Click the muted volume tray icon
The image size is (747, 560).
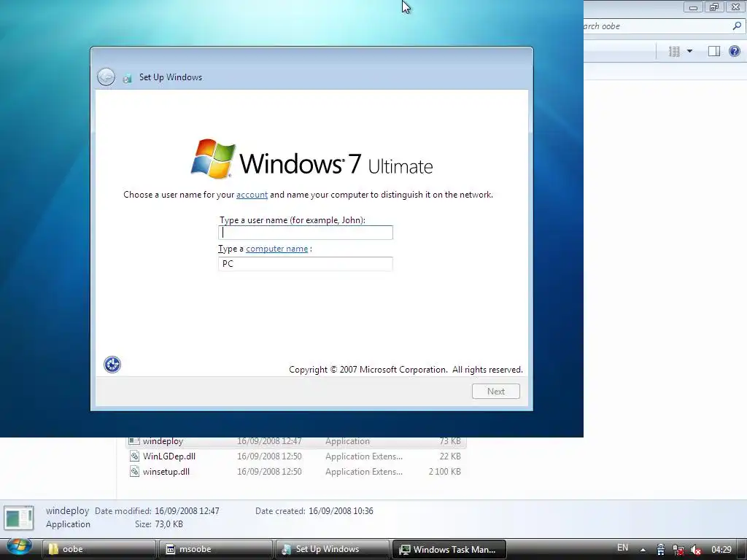coord(695,550)
